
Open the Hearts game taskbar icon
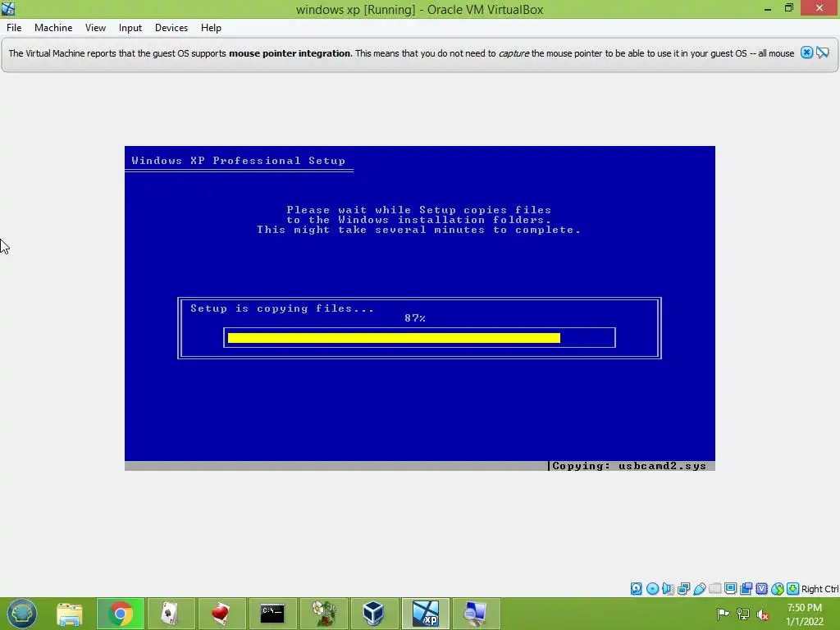click(x=221, y=614)
